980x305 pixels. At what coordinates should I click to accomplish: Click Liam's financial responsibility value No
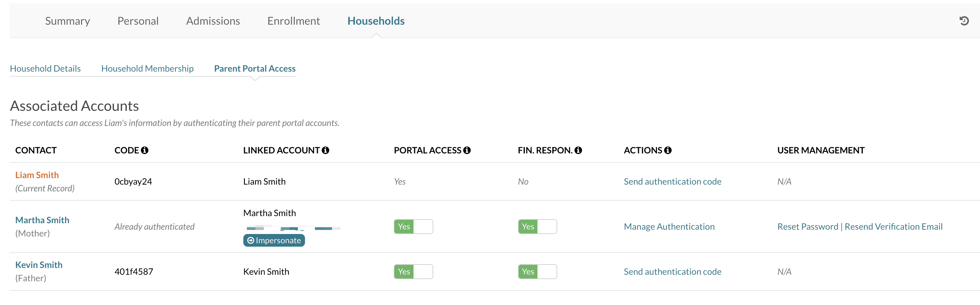tap(523, 182)
